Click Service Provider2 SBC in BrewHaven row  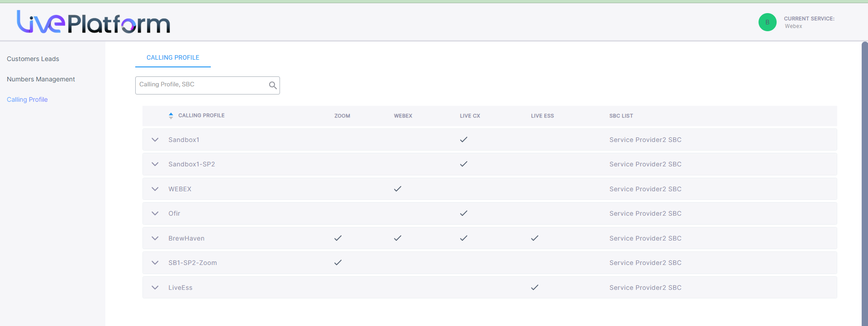(x=645, y=238)
